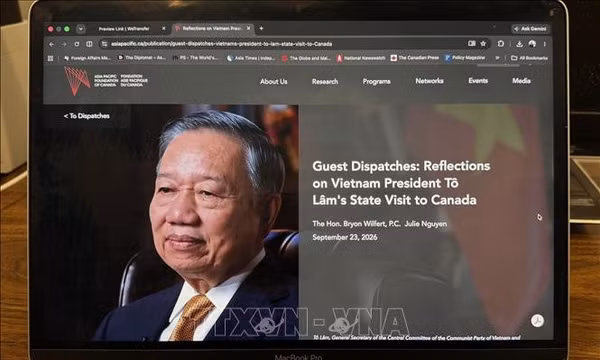Open the extensions puzzle icon
This screenshot has width=600, height=360.
[x=501, y=44]
